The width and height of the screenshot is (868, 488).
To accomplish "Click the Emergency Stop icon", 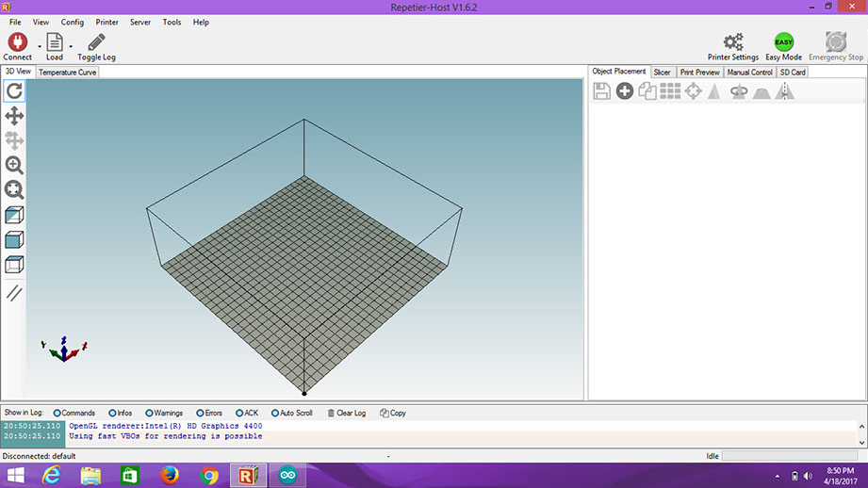I will coord(836,42).
